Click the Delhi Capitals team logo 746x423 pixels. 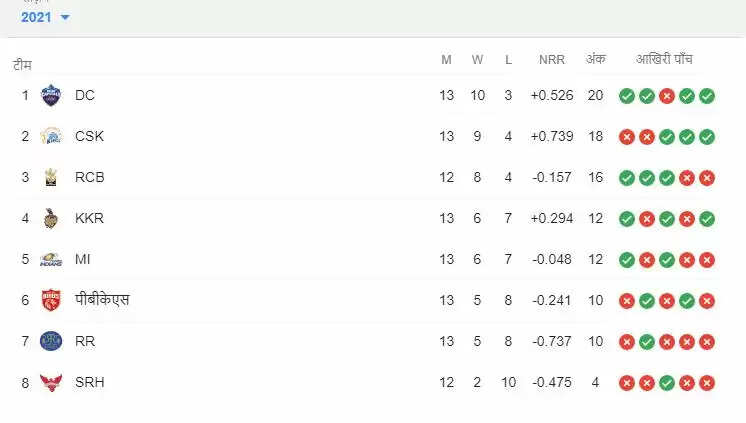[51, 96]
